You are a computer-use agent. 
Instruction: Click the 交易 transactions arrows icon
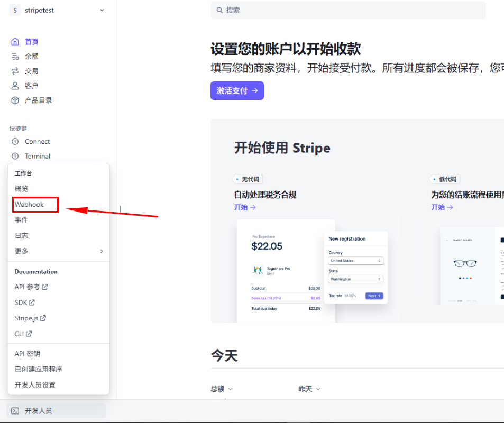click(15, 71)
